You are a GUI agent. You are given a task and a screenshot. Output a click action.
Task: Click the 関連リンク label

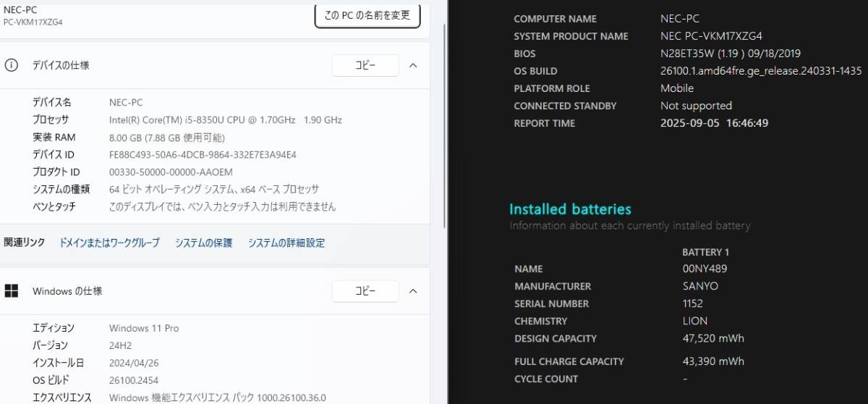pos(24,243)
